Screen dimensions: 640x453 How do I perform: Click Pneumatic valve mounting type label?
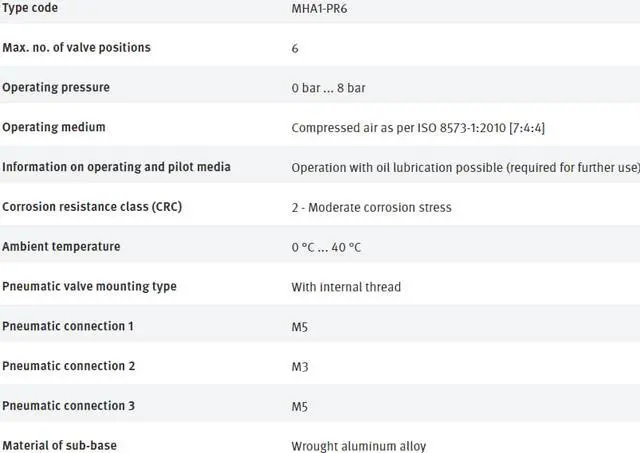click(x=89, y=287)
